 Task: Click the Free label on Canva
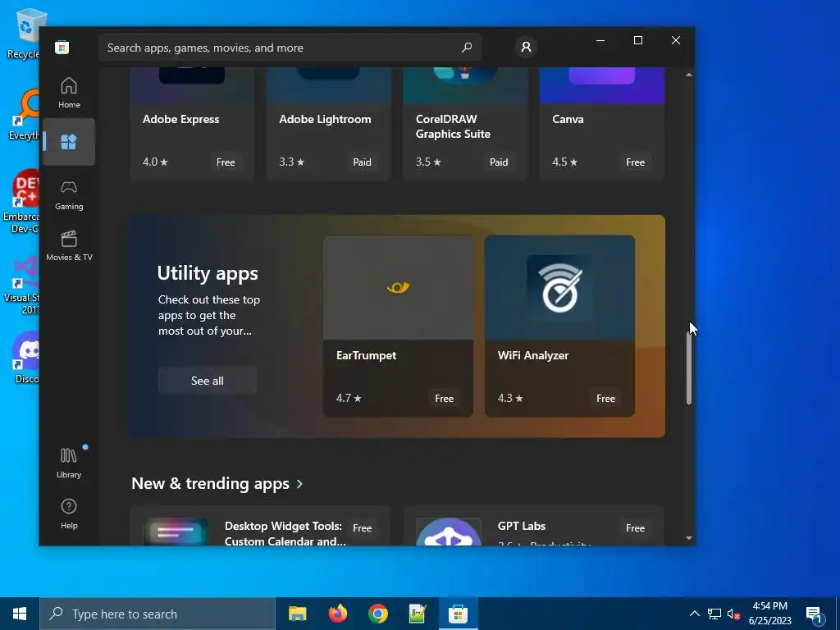point(636,162)
